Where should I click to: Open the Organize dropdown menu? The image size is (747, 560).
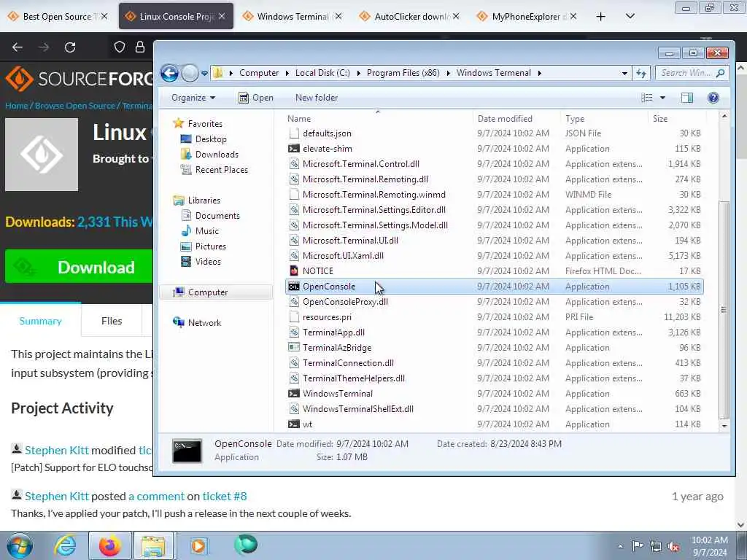coord(193,98)
